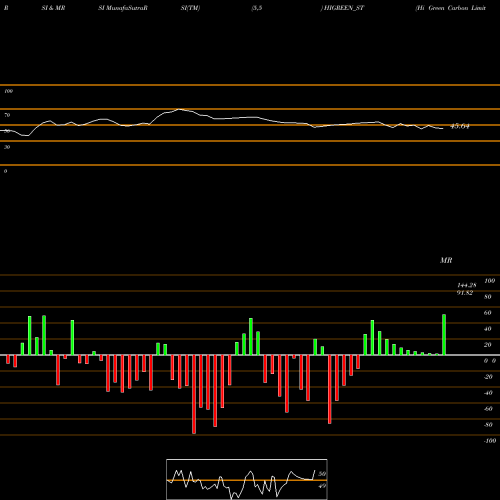500x500 pixels.
Task: Click the RSI axis label 70
Action: (x=7, y=115)
